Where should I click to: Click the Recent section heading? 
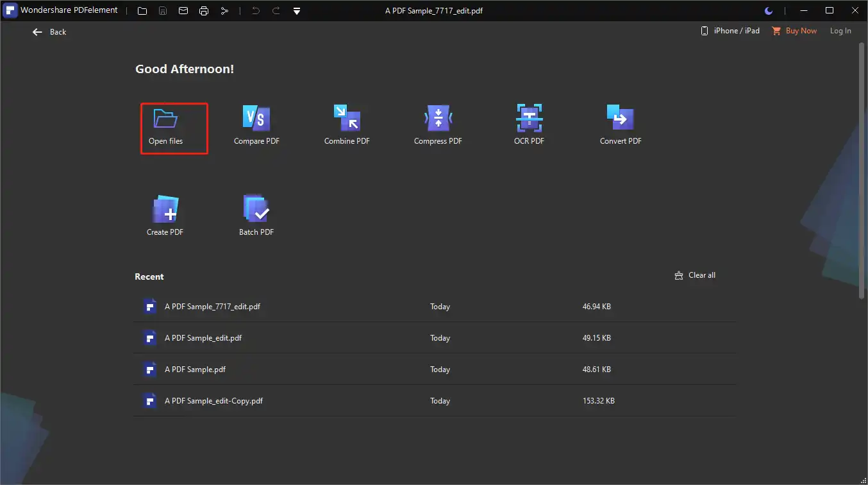point(149,277)
